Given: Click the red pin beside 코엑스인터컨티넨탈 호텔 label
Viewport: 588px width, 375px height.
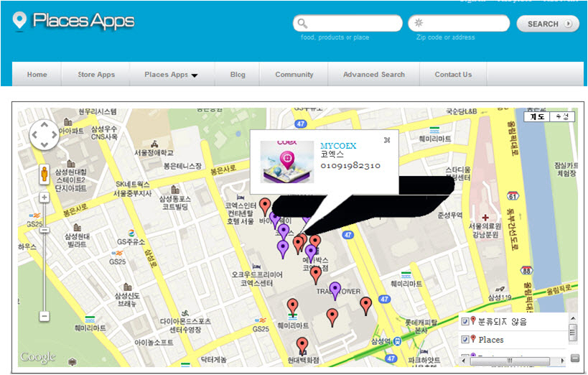Looking at the screenshot, I should 265,207.
